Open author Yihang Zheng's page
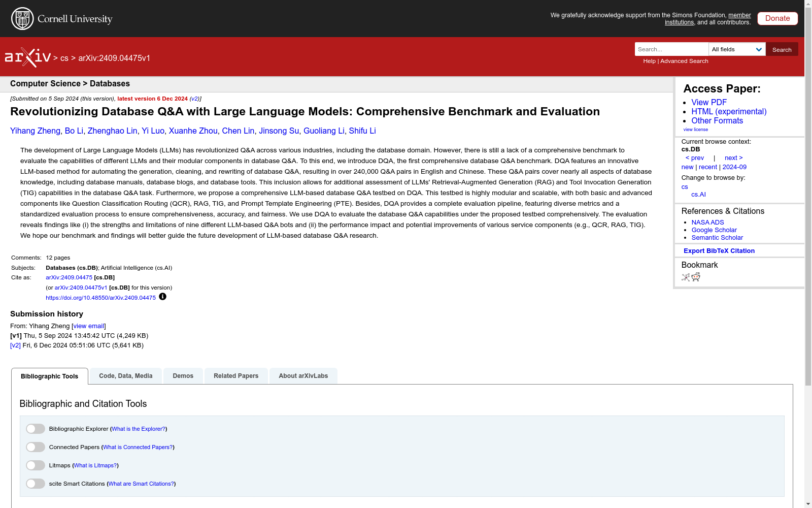 coord(35,131)
